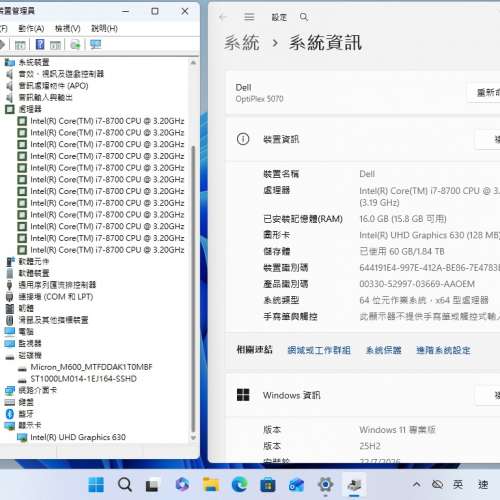500x500 pixels.
Task: Click the 已使用 60 GB/1.84 TB storage value
Action: 402,251
